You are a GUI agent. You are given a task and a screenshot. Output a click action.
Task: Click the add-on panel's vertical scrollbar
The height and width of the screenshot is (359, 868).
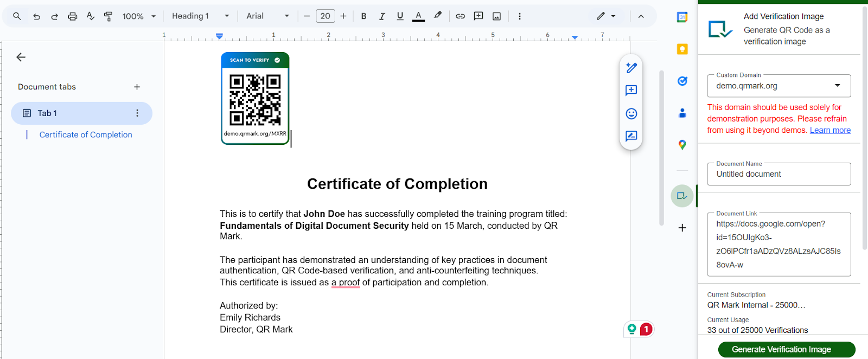[x=864, y=128]
